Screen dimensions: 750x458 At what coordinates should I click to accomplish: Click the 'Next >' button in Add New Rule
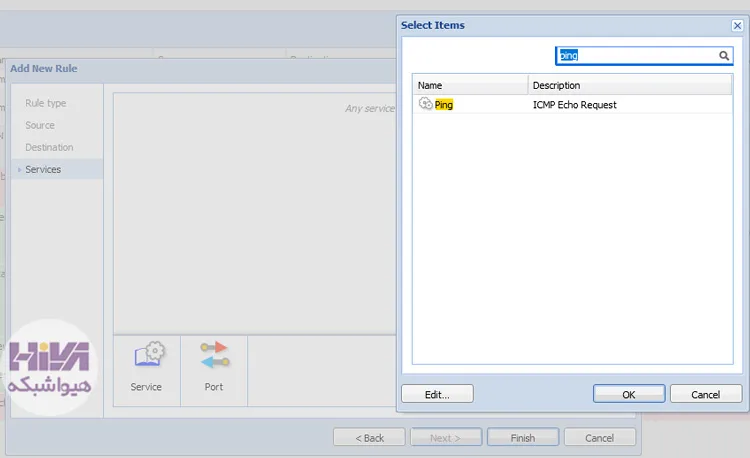pos(446,437)
